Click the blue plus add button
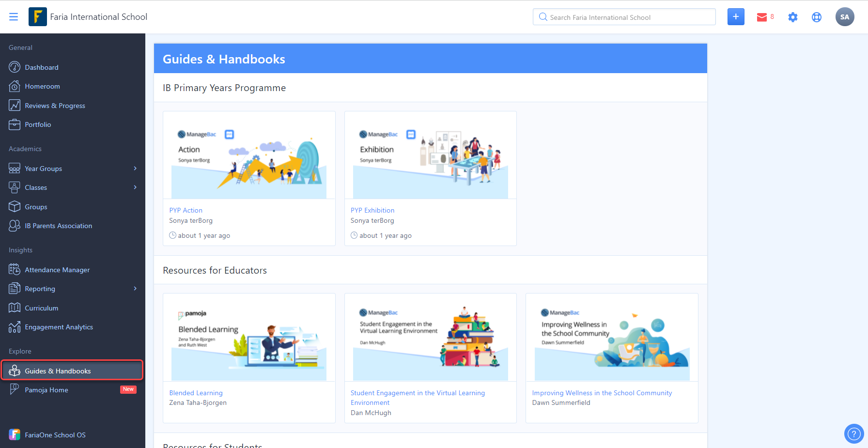The width and height of the screenshot is (868, 448). click(736, 17)
